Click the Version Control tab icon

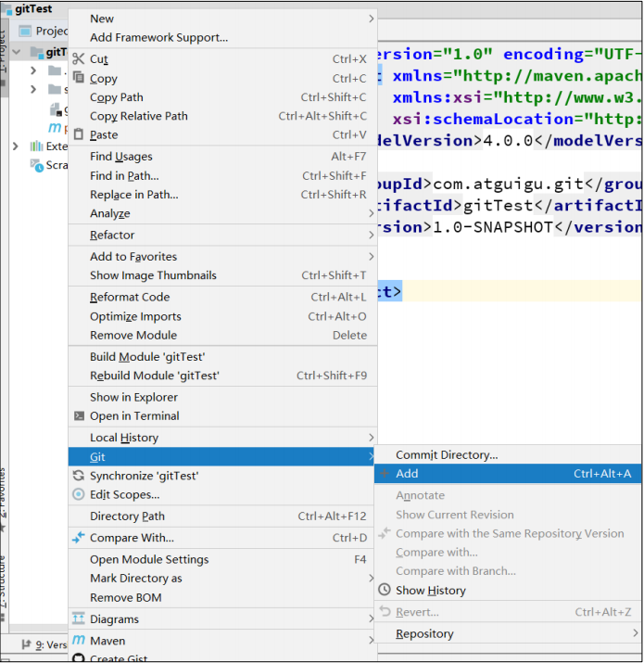coord(27,644)
